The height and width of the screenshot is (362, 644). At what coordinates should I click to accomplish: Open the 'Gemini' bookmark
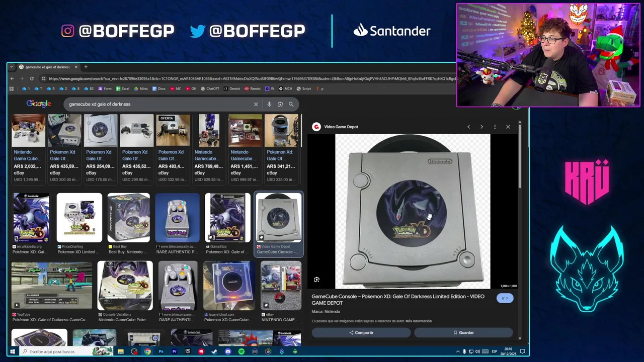[232, 88]
